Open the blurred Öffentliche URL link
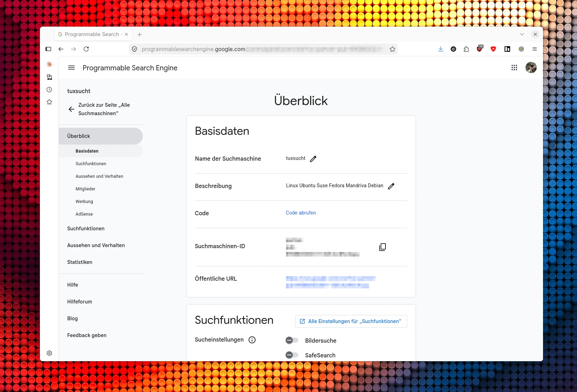The image size is (577, 392). (331, 282)
